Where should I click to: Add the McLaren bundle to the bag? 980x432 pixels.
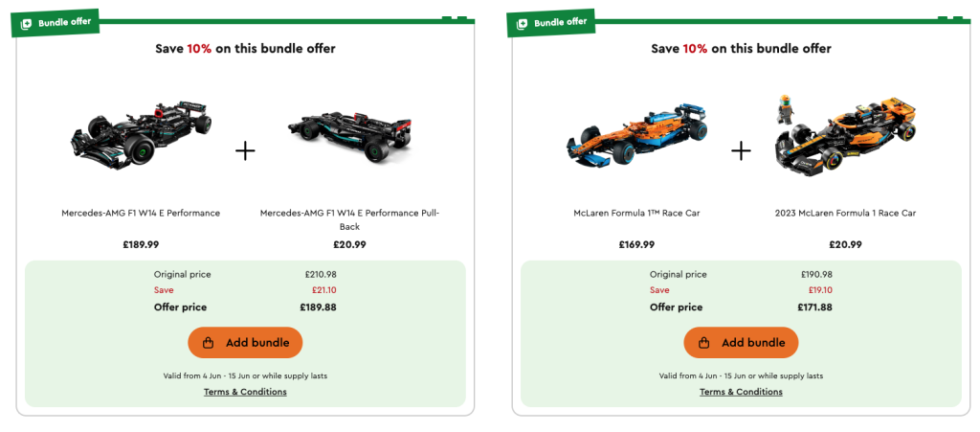[x=741, y=343]
